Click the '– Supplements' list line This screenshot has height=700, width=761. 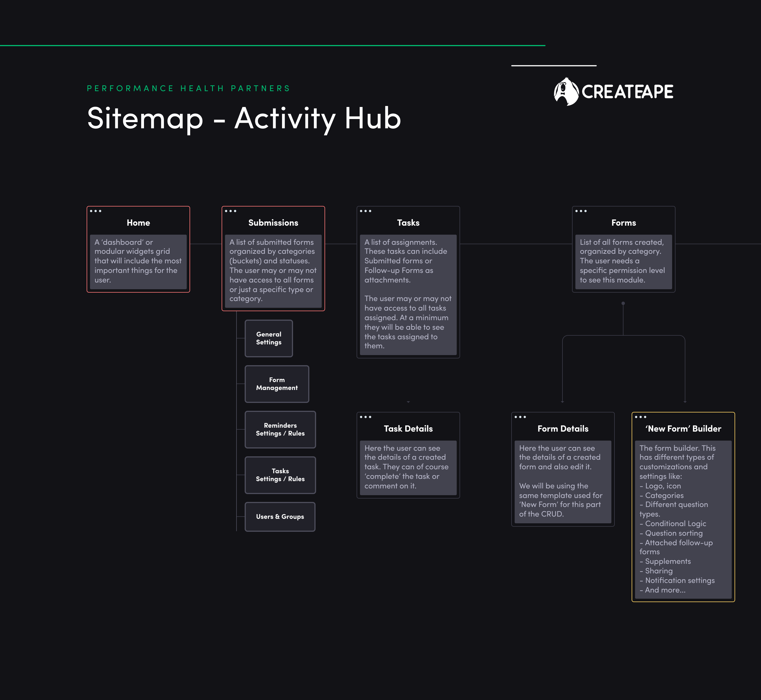[665, 561]
